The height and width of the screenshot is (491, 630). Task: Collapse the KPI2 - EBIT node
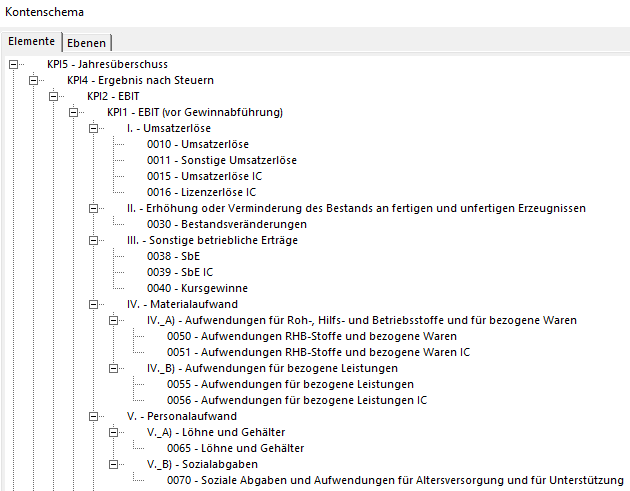pos(54,96)
